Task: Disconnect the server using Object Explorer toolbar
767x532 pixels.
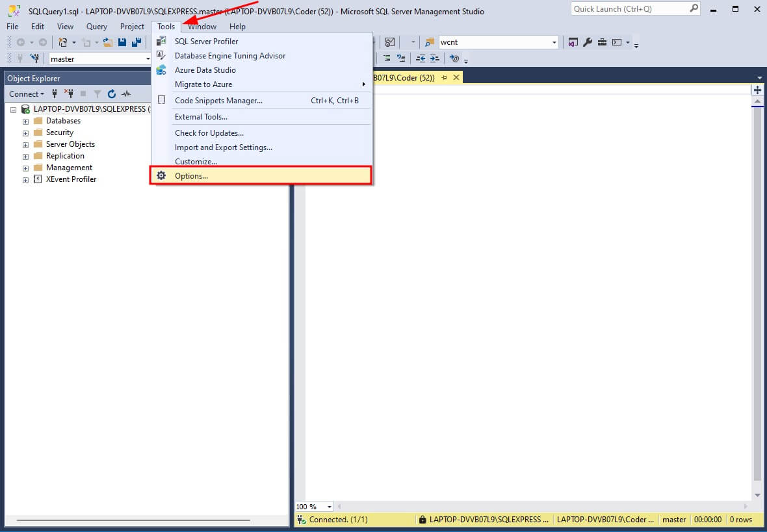Action: (x=70, y=94)
